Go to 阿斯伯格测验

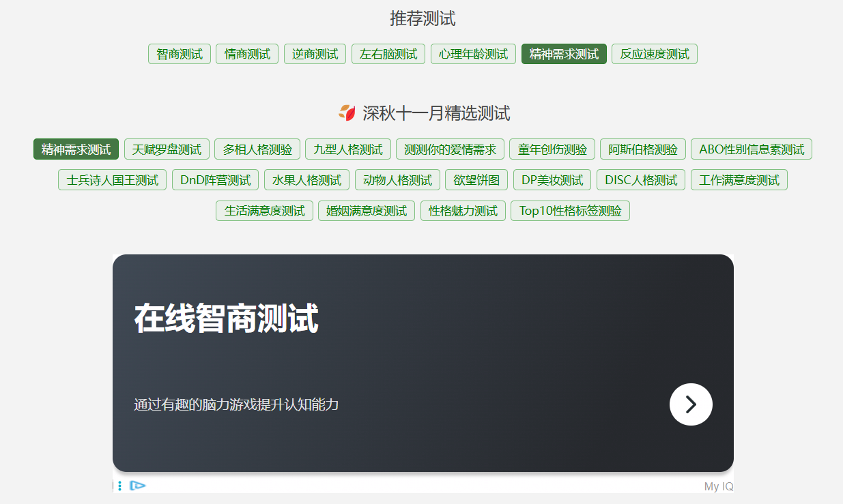tap(643, 149)
